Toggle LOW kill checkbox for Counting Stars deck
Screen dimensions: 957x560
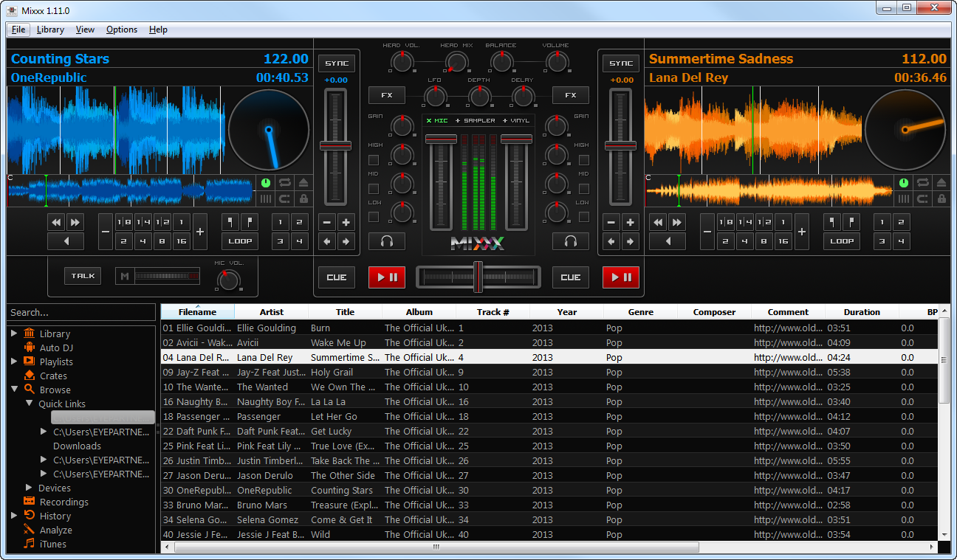tap(374, 217)
